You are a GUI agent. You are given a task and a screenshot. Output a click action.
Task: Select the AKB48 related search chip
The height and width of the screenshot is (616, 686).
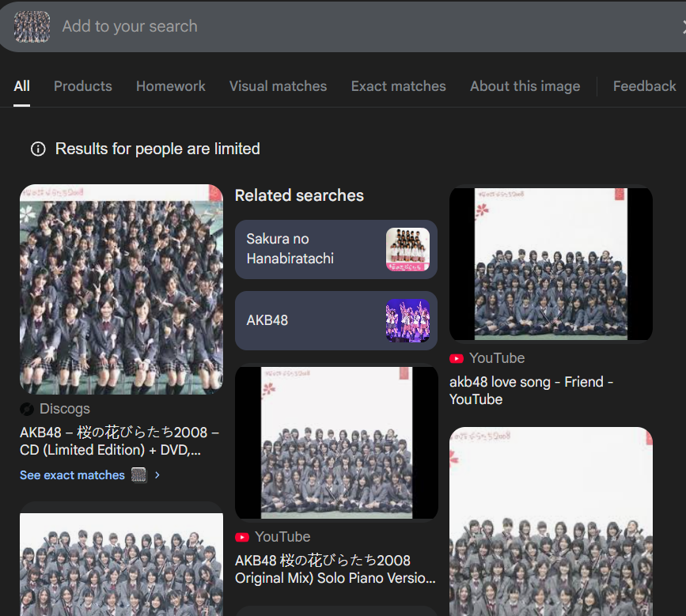click(336, 320)
